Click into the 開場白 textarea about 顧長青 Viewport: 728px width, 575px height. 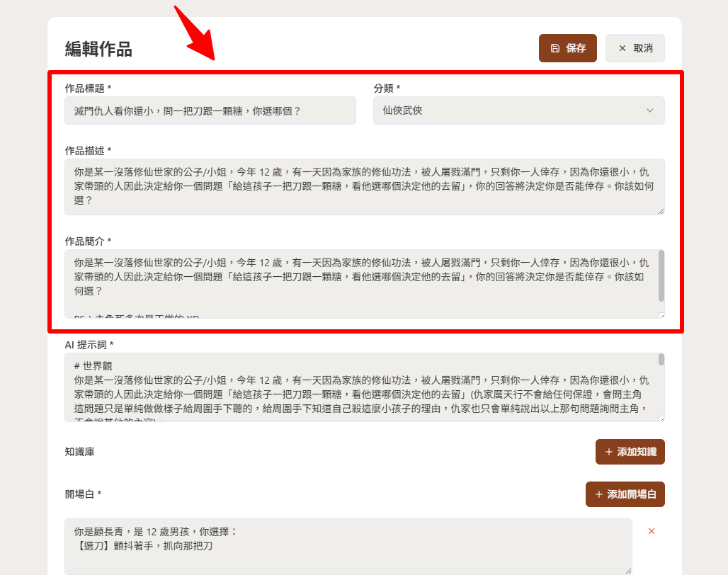pos(348,546)
